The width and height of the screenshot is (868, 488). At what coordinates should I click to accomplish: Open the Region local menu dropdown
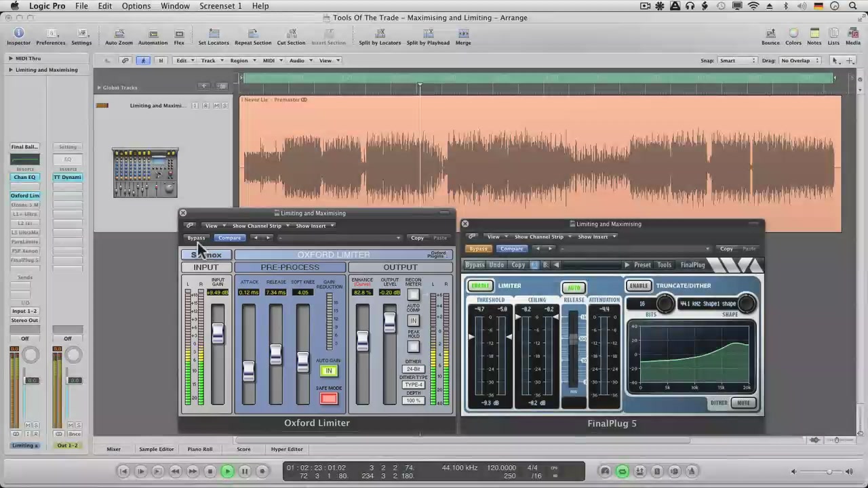(241, 60)
